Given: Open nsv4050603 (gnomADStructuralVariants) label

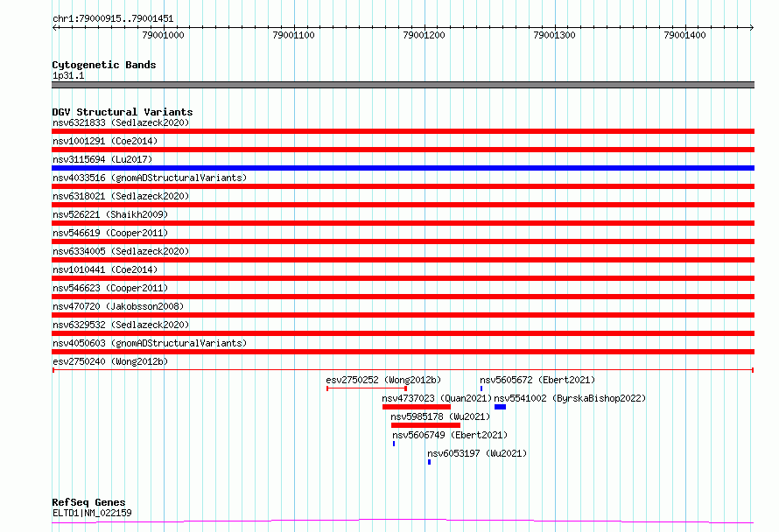Looking at the screenshot, I should tap(150, 343).
